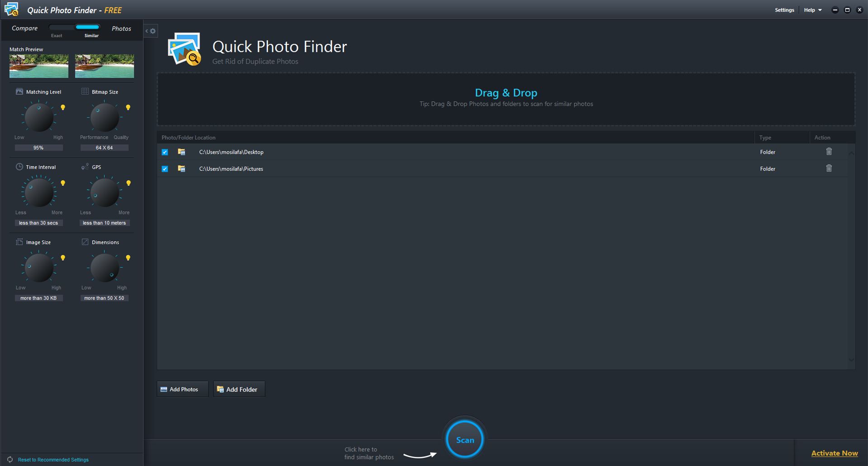Click the Matching Level knob
Screen dimensions: 868x466
[39, 117]
